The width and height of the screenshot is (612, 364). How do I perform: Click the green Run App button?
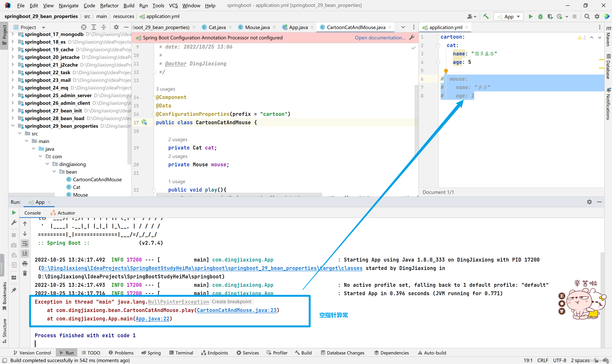(530, 16)
